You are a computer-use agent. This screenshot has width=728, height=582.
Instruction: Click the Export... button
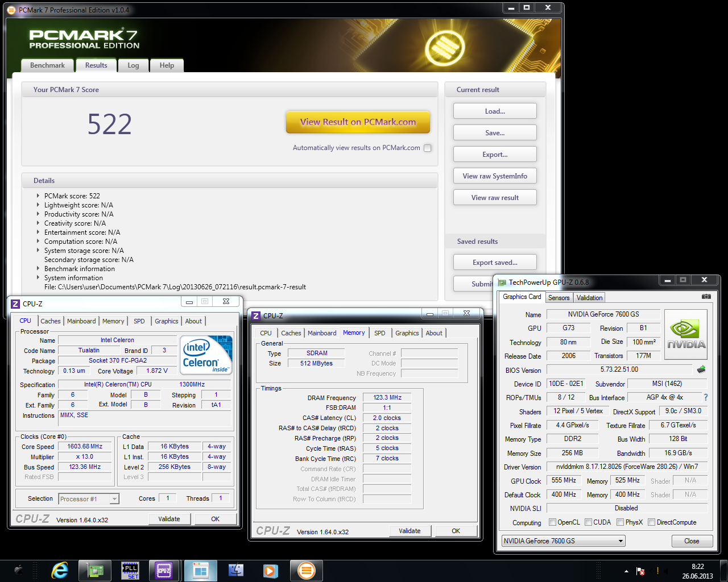tap(495, 155)
